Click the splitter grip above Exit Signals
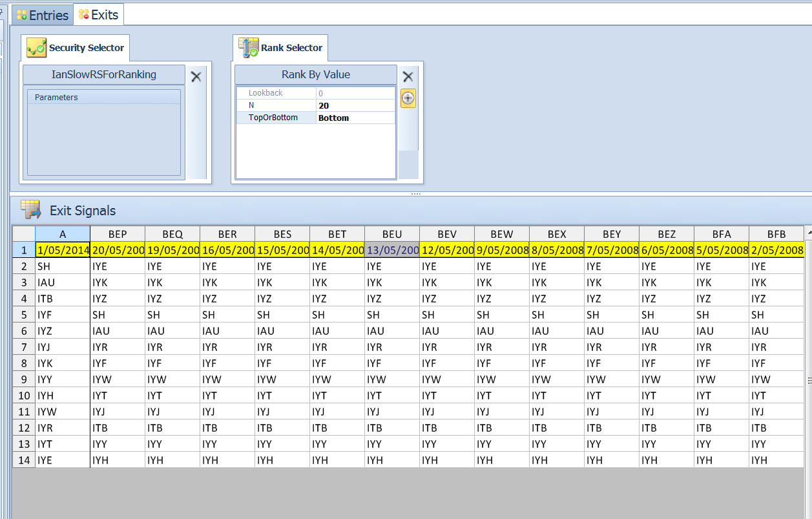 coord(416,193)
